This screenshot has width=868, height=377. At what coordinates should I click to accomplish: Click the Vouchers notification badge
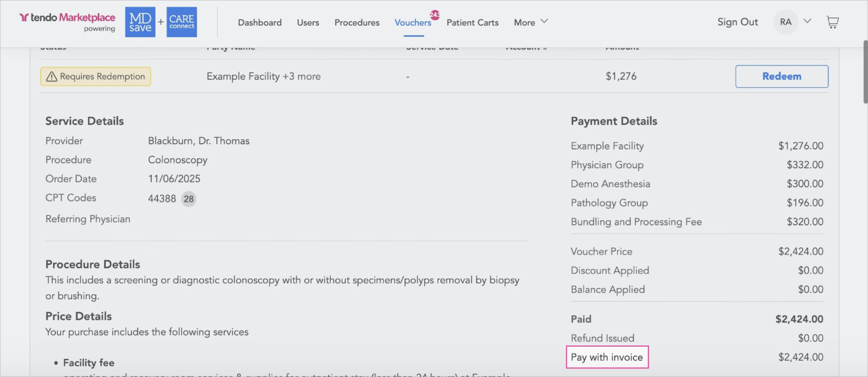435,15
